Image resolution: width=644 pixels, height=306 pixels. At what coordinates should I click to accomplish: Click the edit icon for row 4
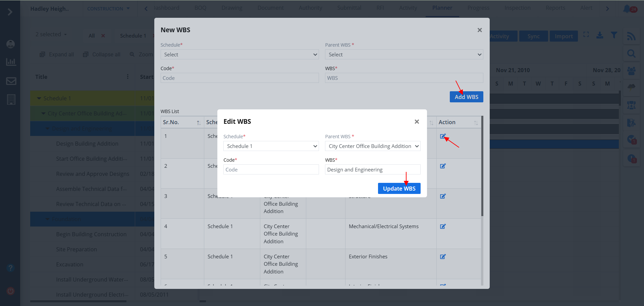[443, 226]
